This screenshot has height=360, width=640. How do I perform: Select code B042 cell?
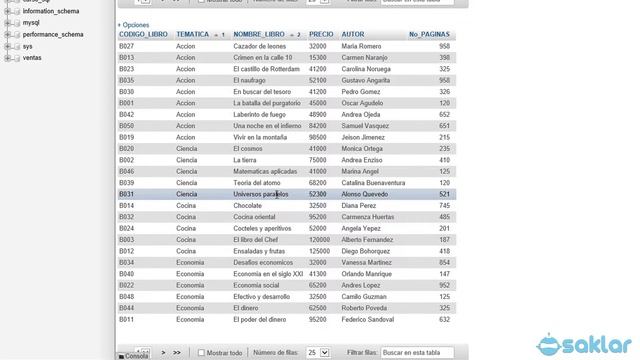click(127, 115)
